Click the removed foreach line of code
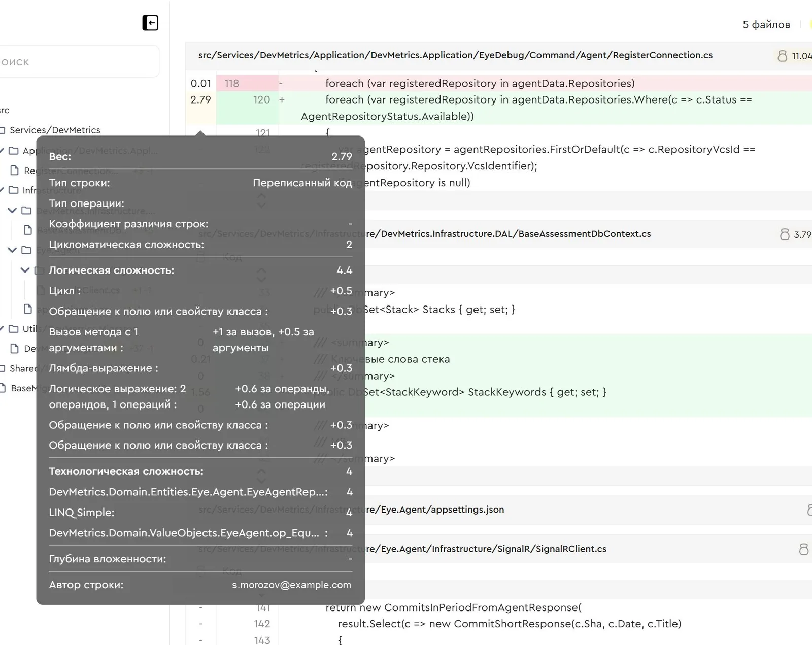 (x=480, y=83)
